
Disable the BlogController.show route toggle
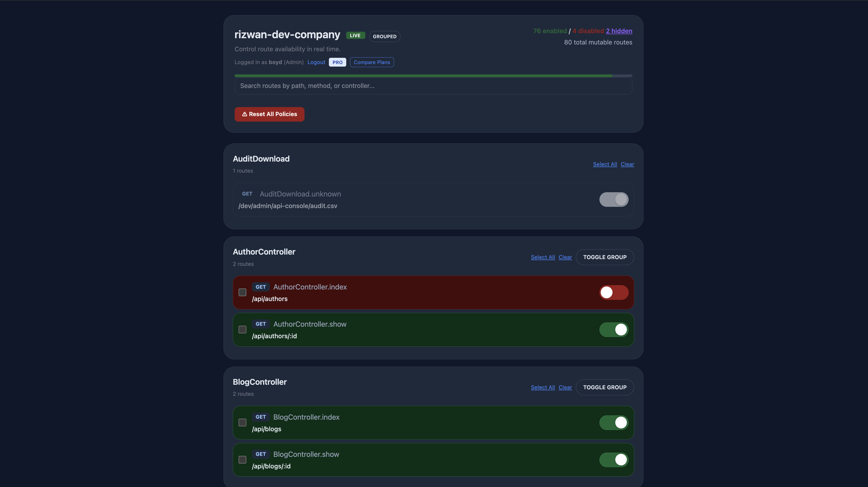click(x=614, y=460)
